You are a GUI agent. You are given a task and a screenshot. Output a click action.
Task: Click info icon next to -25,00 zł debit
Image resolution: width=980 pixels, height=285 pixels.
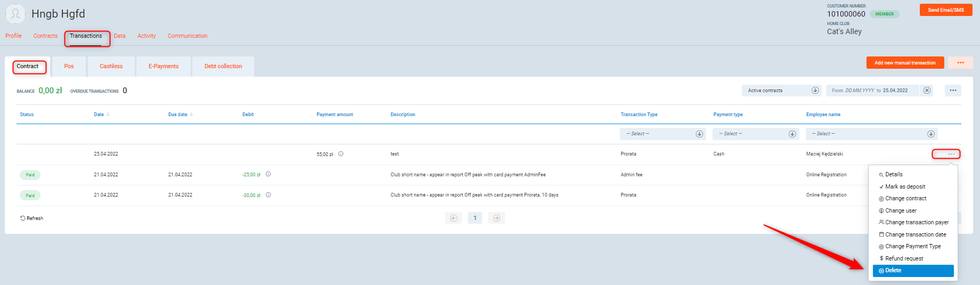(x=268, y=174)
